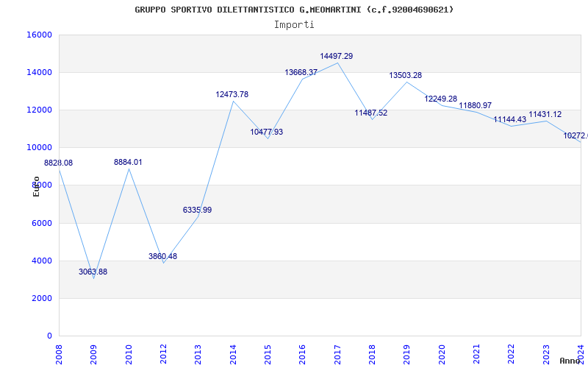Click the data label 8884.01
Screen dimensions: 588x368
pyautogui.click(x=128, y=162)
